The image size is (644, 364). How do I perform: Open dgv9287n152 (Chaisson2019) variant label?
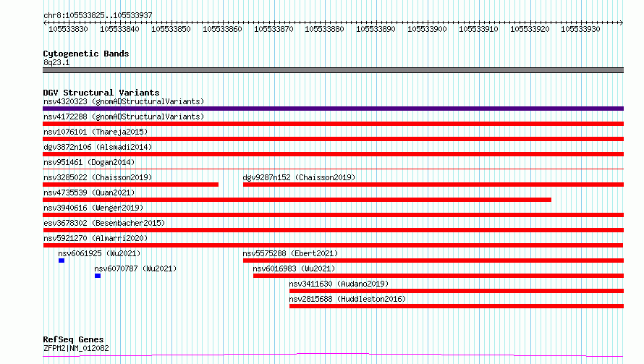(299, 177)
